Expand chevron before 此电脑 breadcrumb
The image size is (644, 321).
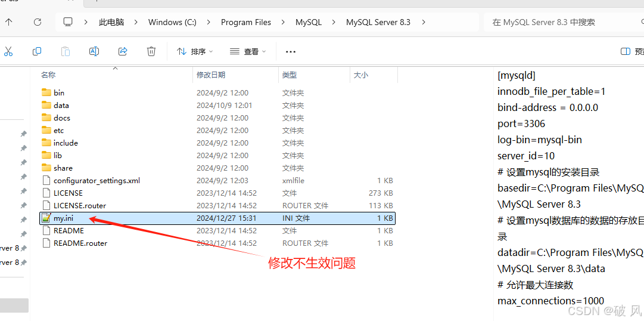86,22
